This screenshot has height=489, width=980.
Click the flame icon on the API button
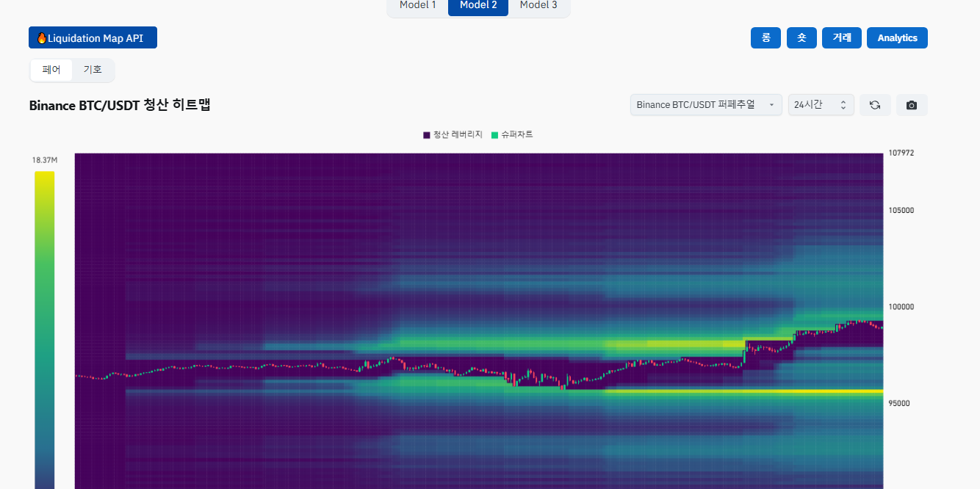tap(41, 37)
